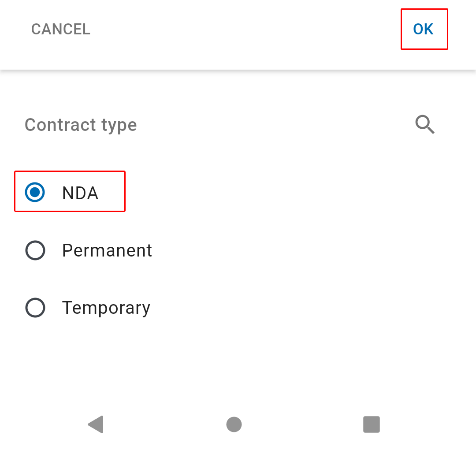
Task: Tap the Android back navigation triangle
Action: pos(96,424)
